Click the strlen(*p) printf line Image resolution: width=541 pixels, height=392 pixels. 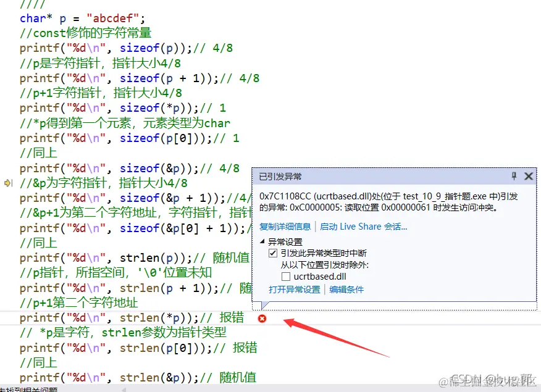pyautogui.click(x=132, y=317)
